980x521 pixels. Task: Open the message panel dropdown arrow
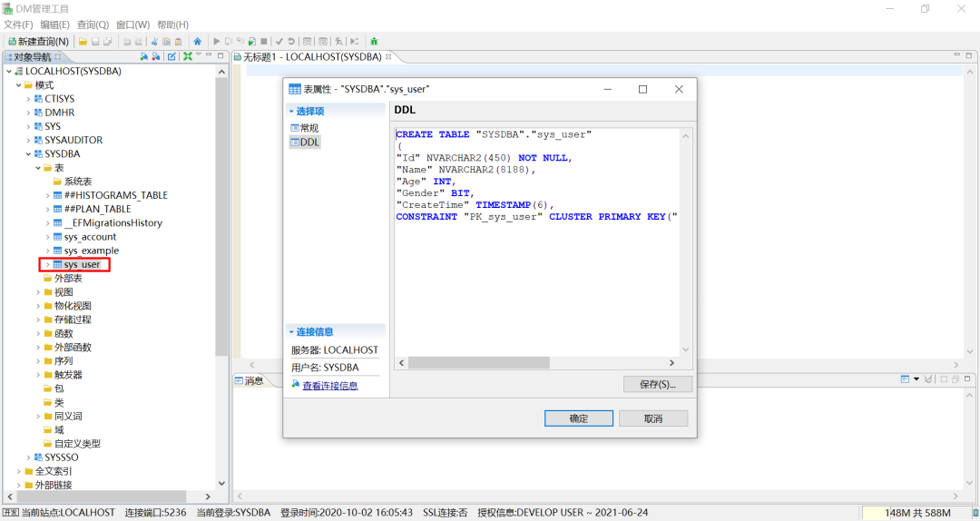pos(916,379)
